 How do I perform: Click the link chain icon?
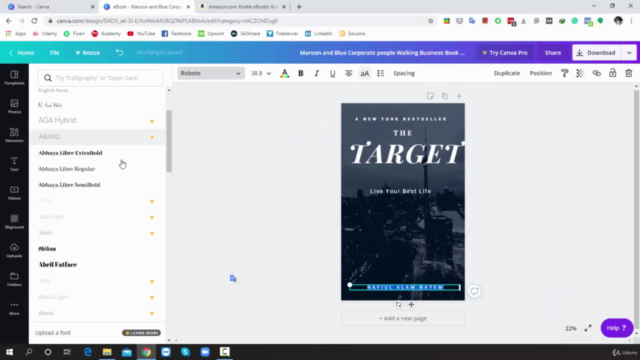pyautogui.click(x=596, y=73)
